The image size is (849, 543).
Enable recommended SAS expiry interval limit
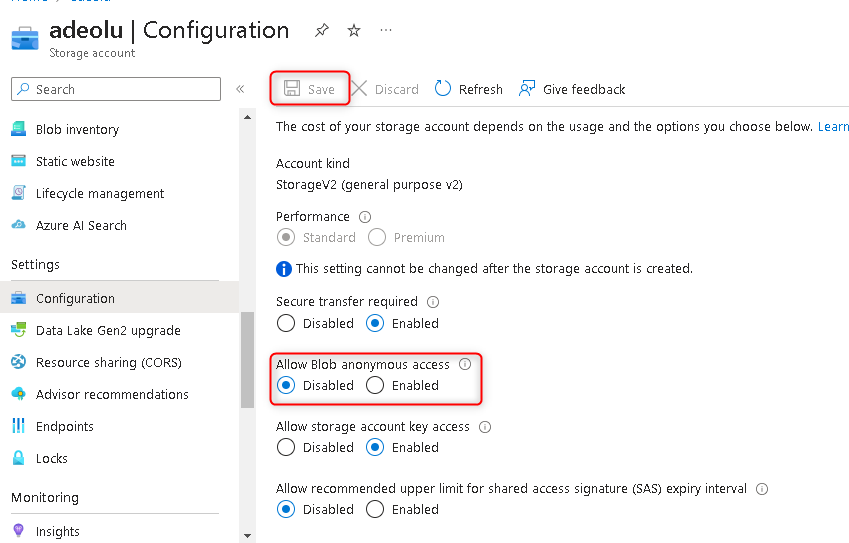[375, 510]
